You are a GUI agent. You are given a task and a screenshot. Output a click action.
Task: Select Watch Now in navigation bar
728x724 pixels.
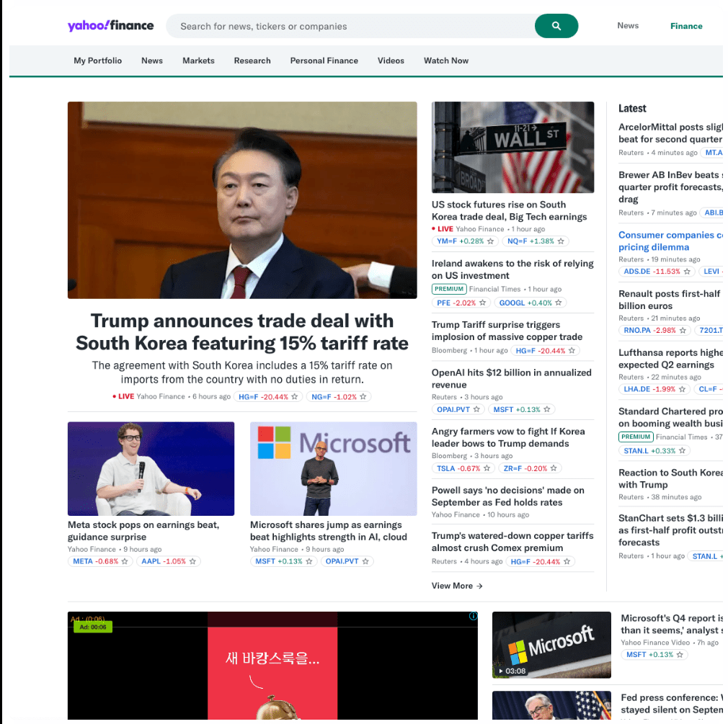(x=445, y=61)
